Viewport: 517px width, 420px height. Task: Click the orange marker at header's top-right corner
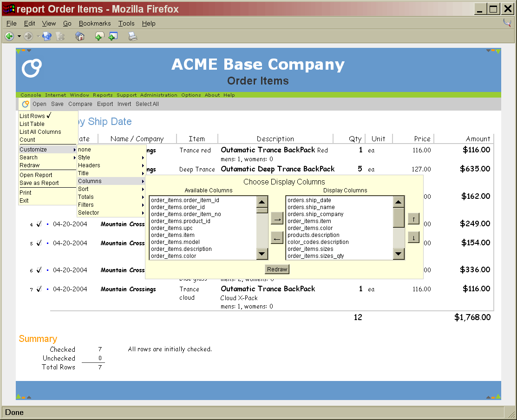coord(493,51)
